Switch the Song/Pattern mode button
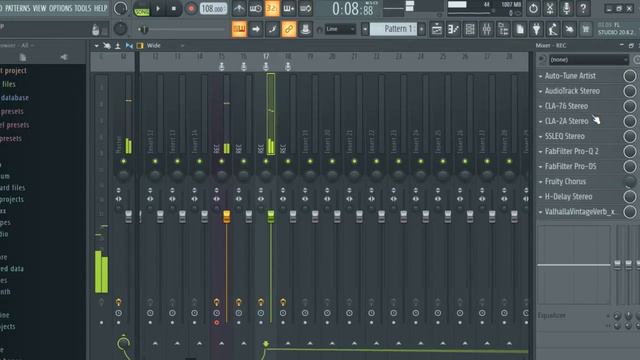This screenshot has height=360, width=640. point(142,9)
